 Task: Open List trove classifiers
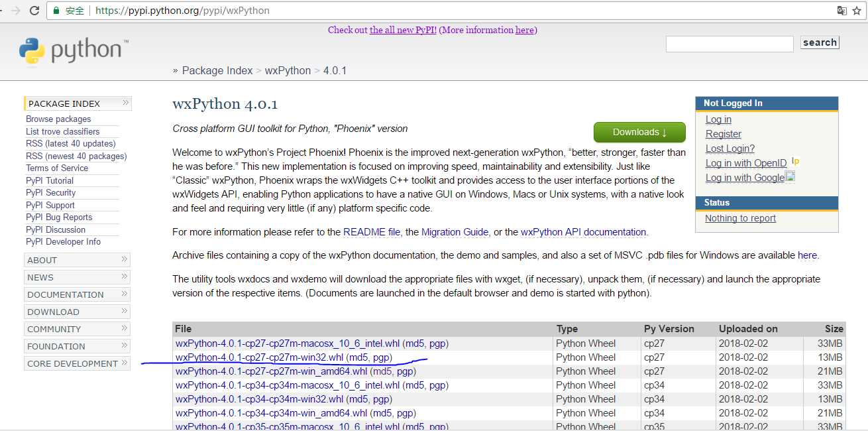pos(63,131)
